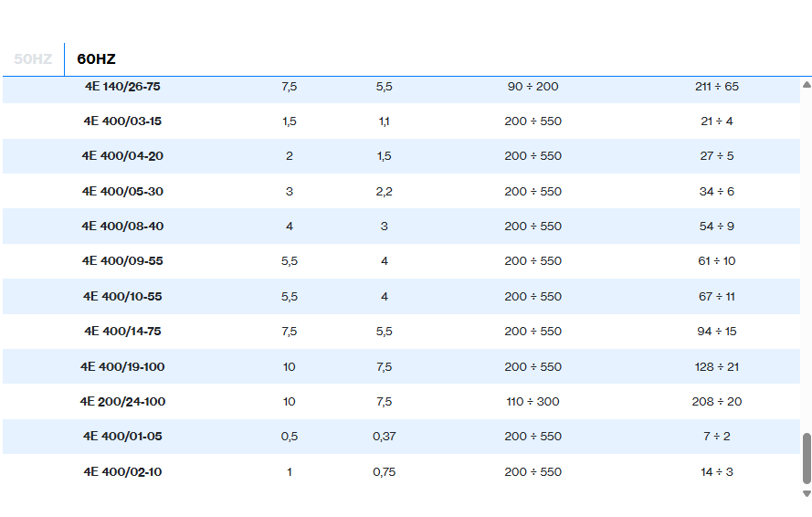Select the 4E 400/01-05 model

(122, 437)
